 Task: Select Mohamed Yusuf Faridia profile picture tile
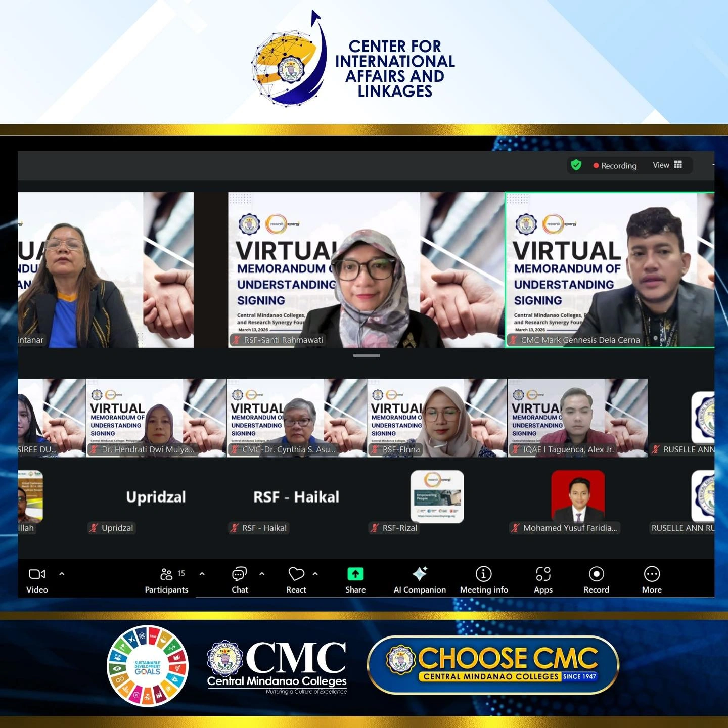pyautogui.click(x=577, y=496)
